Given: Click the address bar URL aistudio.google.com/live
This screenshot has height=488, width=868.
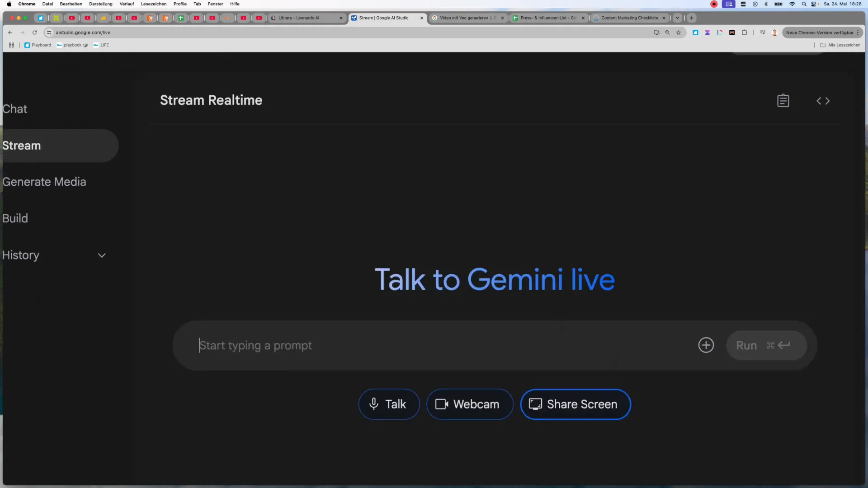Looking at the screenshot, I should point(83,33).
